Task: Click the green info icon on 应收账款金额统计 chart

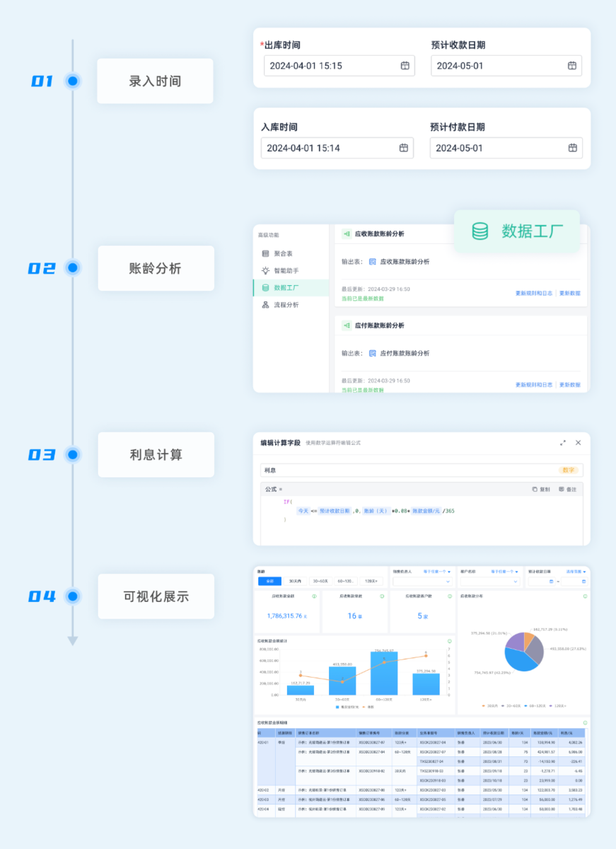Action: coord(449,641)
